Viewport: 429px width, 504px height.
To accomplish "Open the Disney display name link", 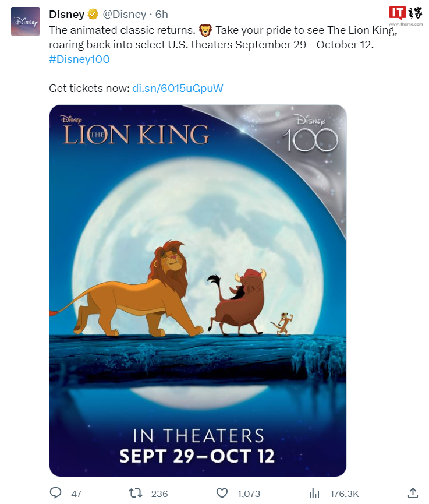I will [66, 15].
